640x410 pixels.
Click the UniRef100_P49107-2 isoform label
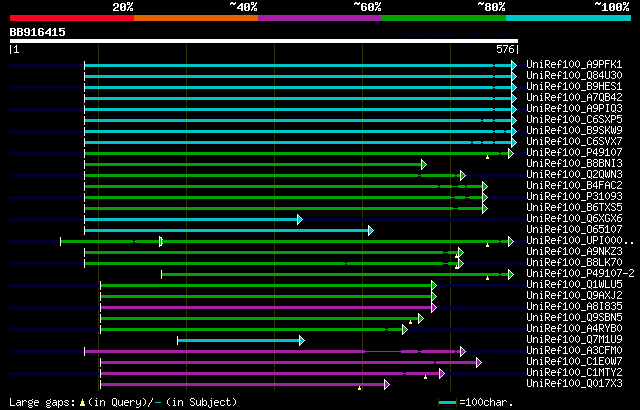580,274
